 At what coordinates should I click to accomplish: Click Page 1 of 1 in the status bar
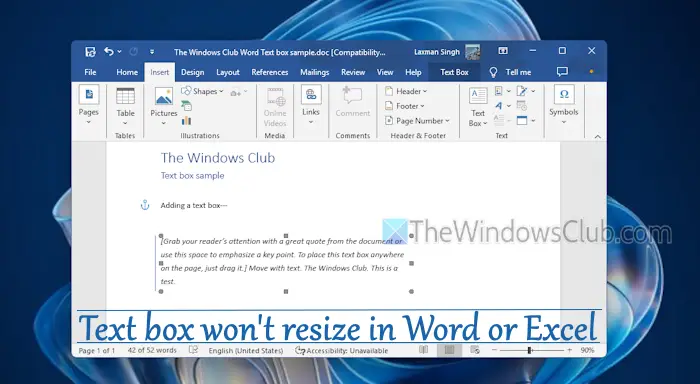click(x=96, y=351)
